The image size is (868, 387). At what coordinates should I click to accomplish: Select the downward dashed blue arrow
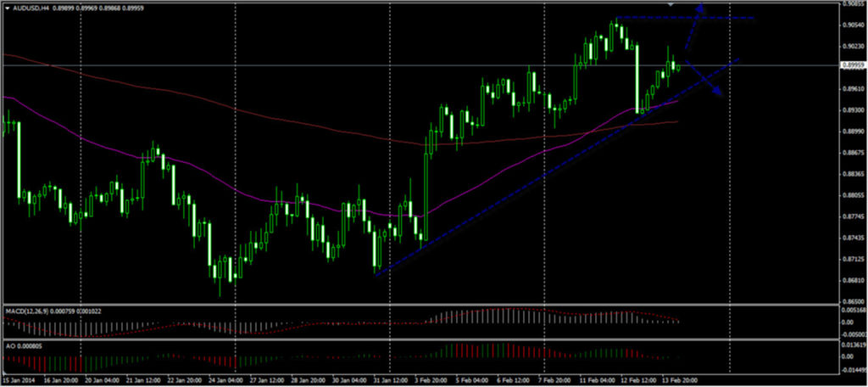coord(705,79)
